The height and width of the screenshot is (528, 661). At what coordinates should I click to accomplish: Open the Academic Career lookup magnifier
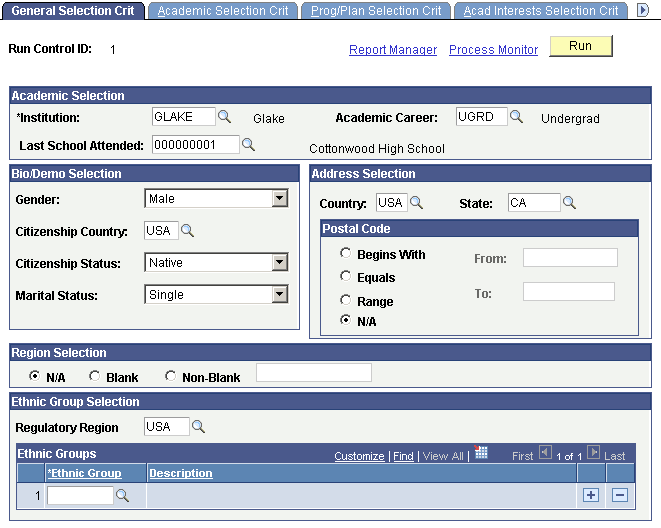516,117
